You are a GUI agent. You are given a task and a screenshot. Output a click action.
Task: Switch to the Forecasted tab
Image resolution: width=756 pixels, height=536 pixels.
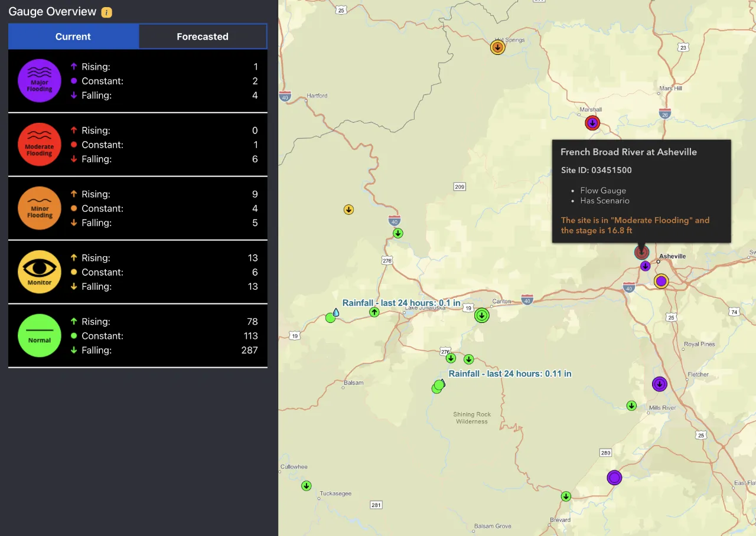pyautogui.click(x=203, y=36)
